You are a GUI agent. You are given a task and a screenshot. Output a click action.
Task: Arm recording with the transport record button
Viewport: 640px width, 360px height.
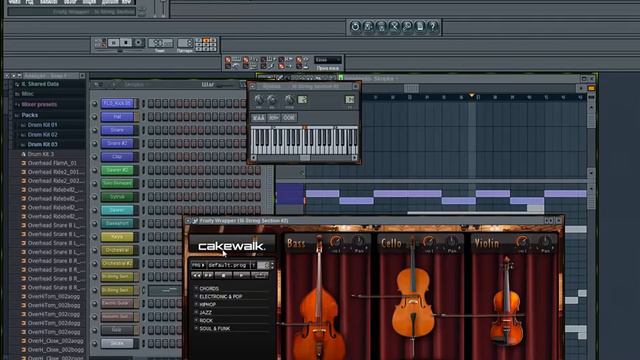(138, 43)
